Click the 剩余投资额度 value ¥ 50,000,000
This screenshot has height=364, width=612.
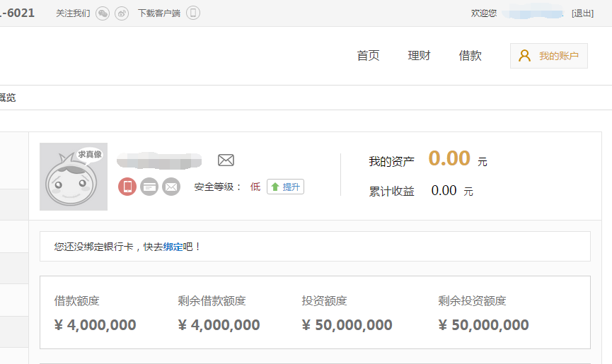[x=483, y=325]
